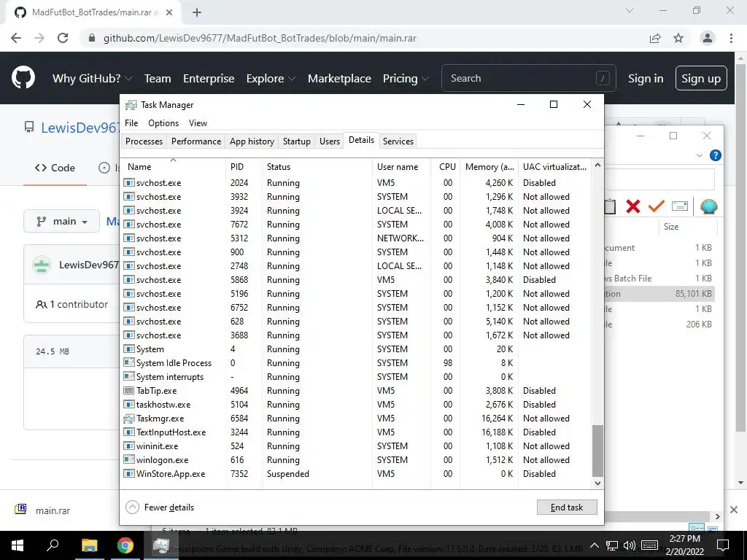Click the Task Manager taskbar icon
Screen dimensions: 747x560
click(x=161, y=545)
